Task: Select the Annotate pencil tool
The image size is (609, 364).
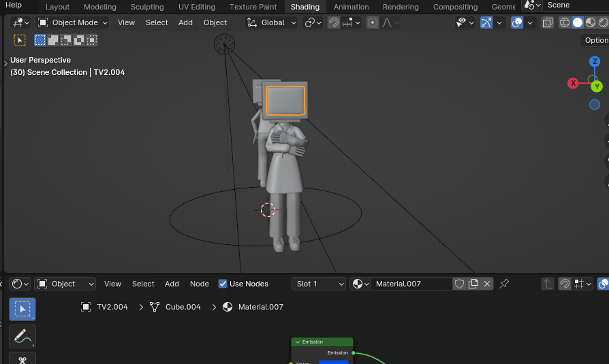Action: point(22,337)
